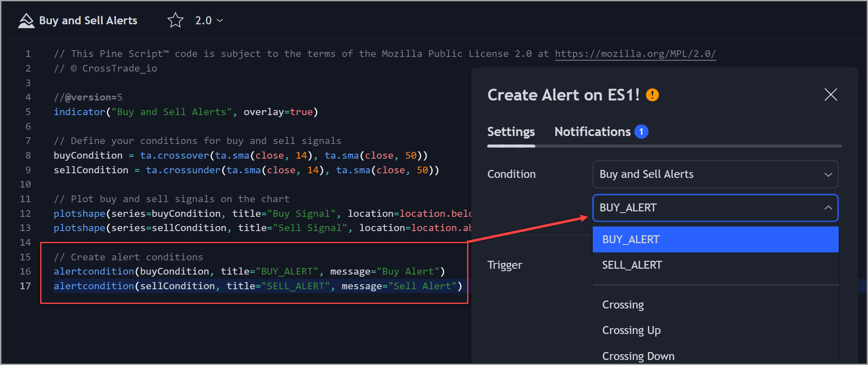This screenshot has width=868, height=365.
Task: Click the first plotshape call on line 12
Action: point(80,213)
